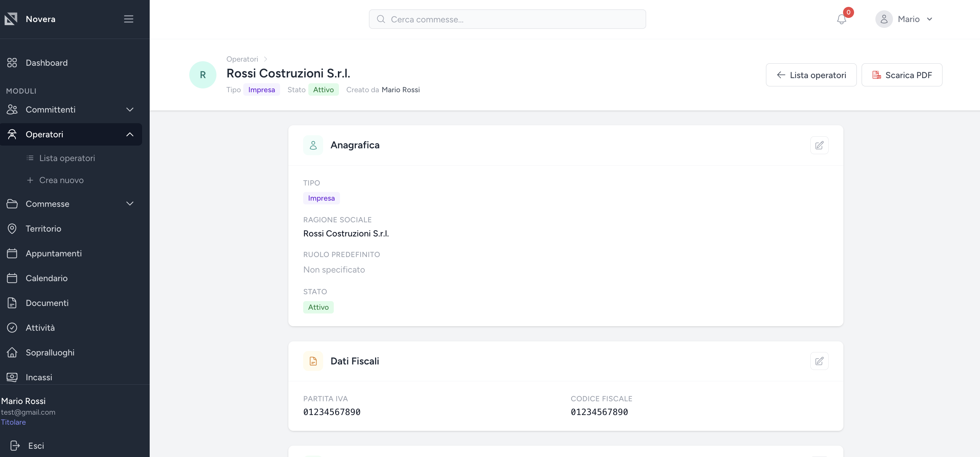Image resolution: width=980 pixels, height=457 pixels.
Task: Click the Attività checkmark circle icon
Action: [x=12, y=328]
